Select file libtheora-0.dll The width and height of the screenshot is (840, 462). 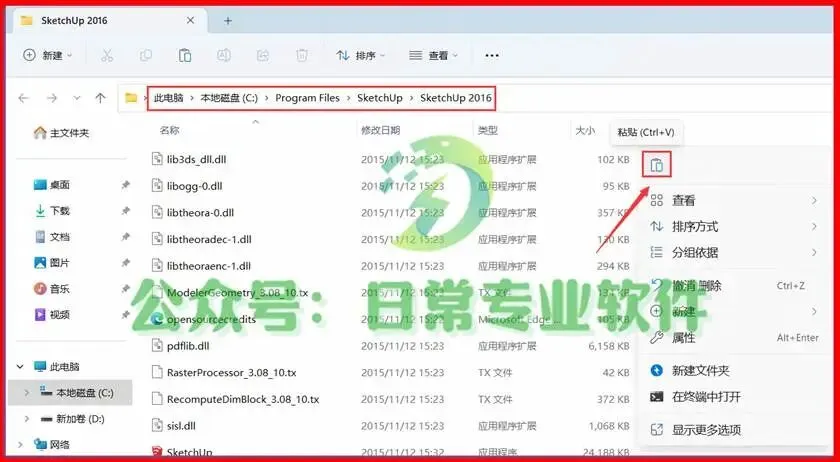[x=200, y=213]
